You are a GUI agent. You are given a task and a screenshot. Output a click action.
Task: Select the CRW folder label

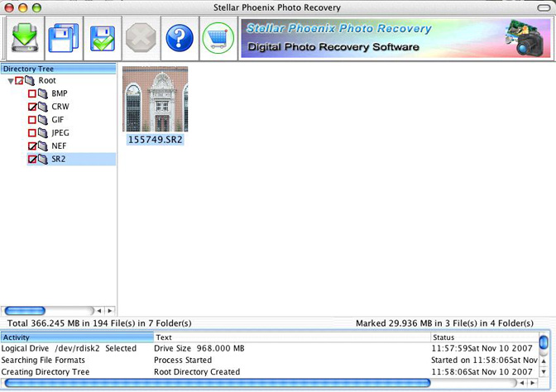(x=60, y=107)
